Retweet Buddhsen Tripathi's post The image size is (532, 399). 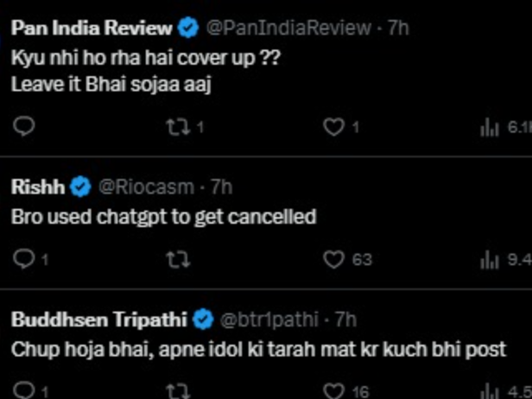click(x=176, y=390)
